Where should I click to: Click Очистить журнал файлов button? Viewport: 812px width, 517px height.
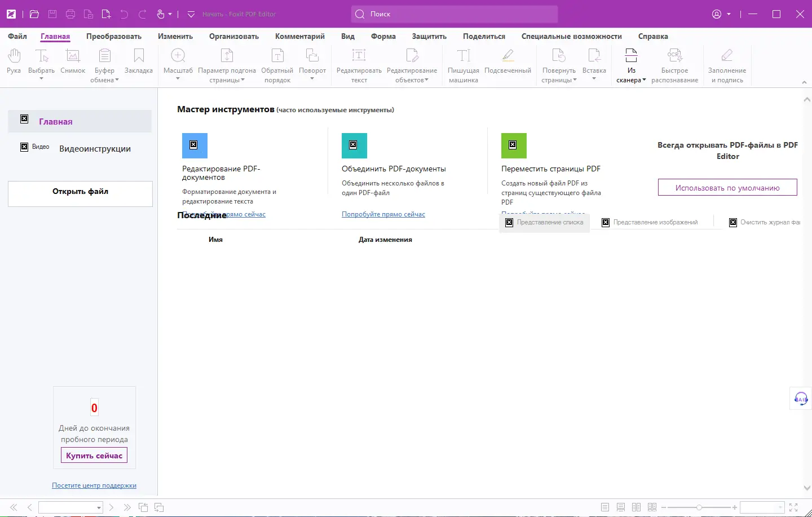pyautogui.click(x=765, y=223)
